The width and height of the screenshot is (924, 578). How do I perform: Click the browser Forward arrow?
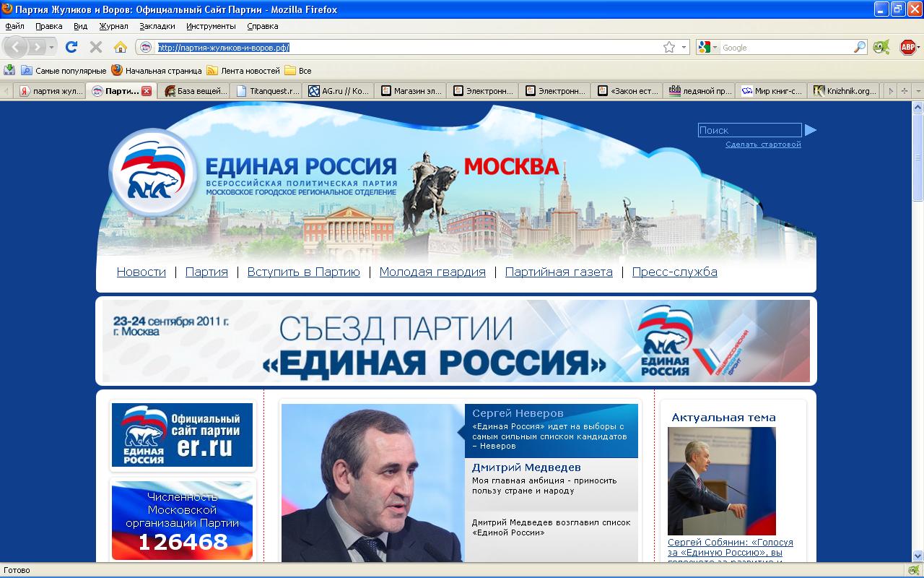click(38, 47)
